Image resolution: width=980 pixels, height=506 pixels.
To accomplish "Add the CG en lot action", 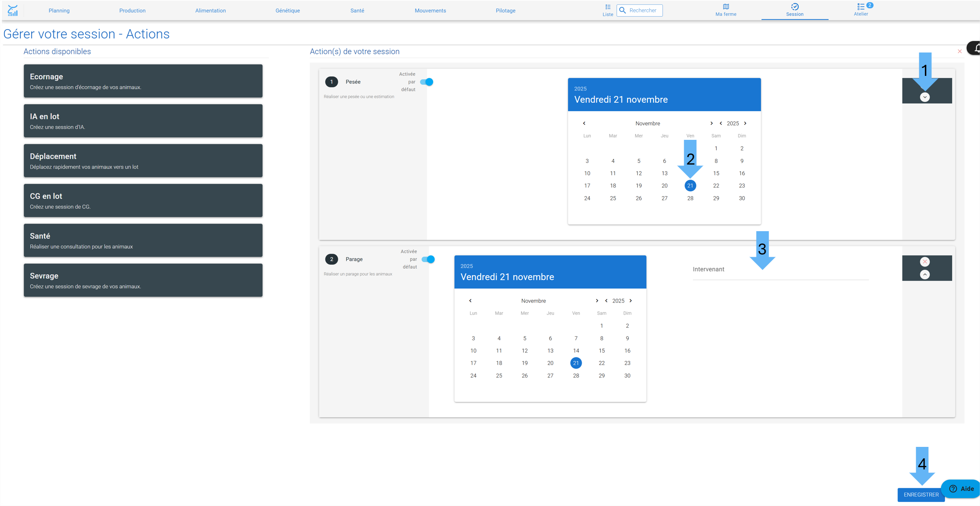I will pos(143,200).
